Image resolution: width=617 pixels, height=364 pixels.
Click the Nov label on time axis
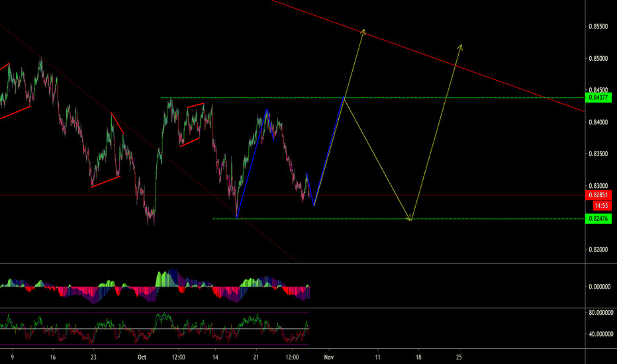coord(328,357)
